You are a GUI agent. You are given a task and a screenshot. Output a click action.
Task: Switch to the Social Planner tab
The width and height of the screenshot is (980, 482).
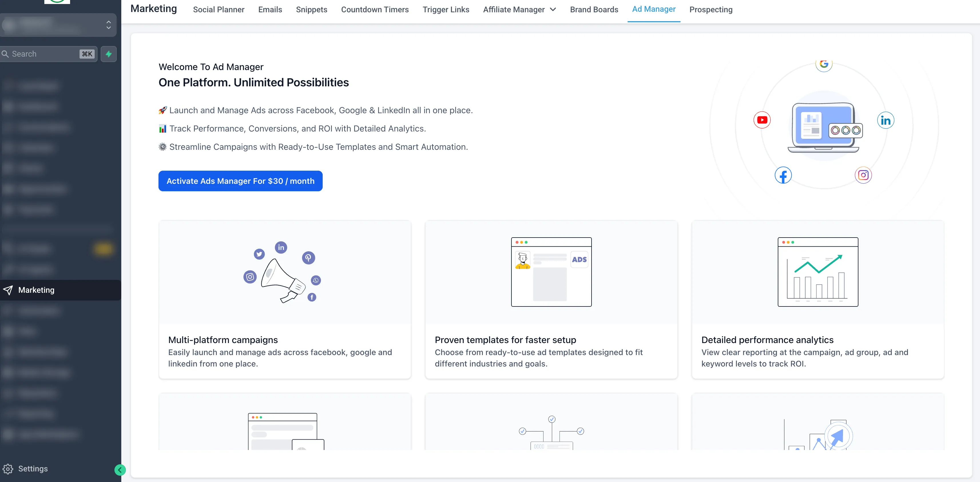click(x=218, y=9)
